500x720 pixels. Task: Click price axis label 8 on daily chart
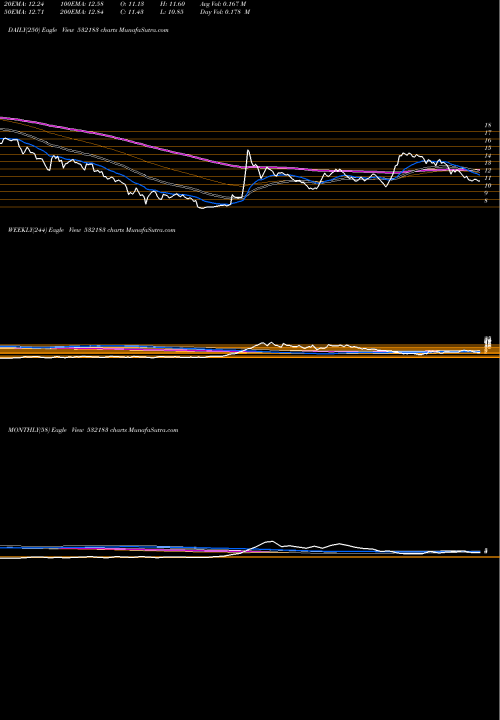pyautogui.click(x=486, y=201)
